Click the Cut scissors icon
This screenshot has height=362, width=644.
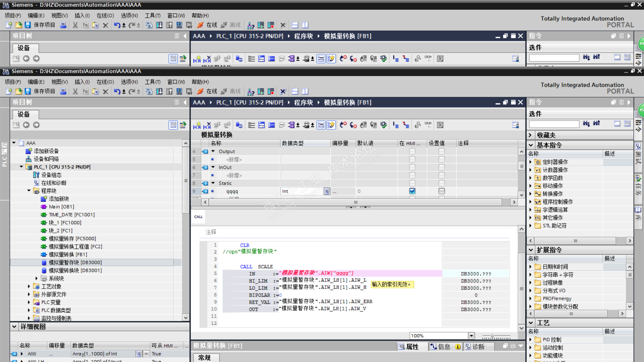[75, 91]
